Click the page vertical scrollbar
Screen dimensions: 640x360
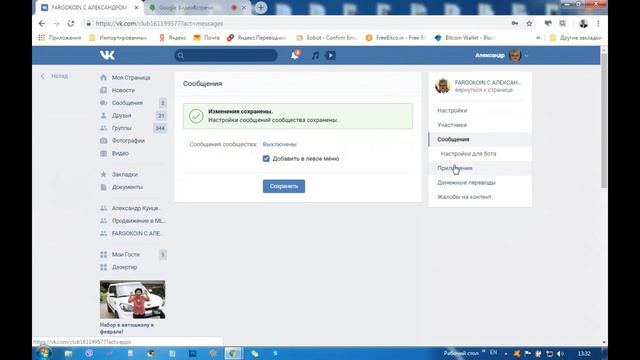[x=604, y=120]
